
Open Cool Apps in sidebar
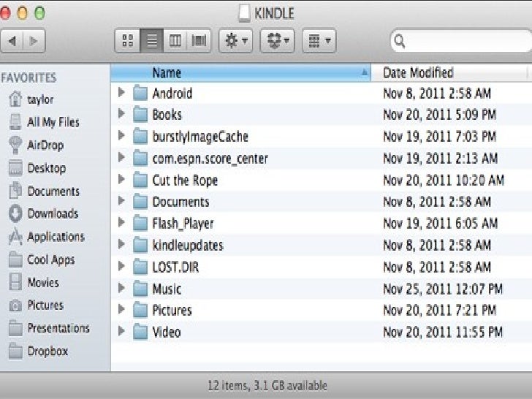click(x=42, y=259)
